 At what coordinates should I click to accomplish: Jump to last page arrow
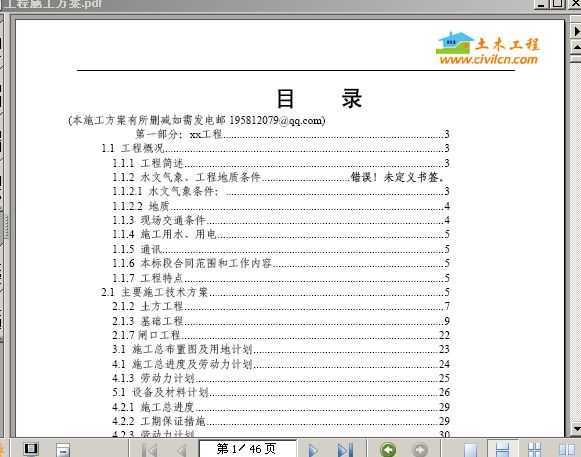click(345, 450)
